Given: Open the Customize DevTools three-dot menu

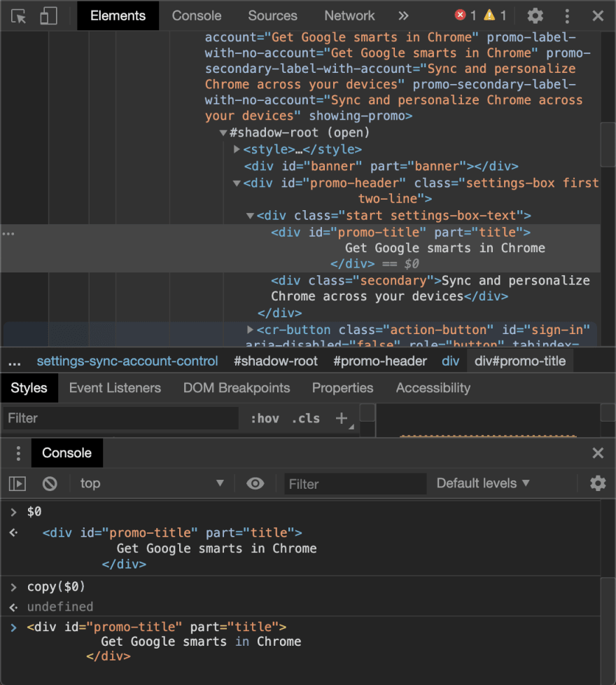Looking at the screenshot, I should click(567, 16).
